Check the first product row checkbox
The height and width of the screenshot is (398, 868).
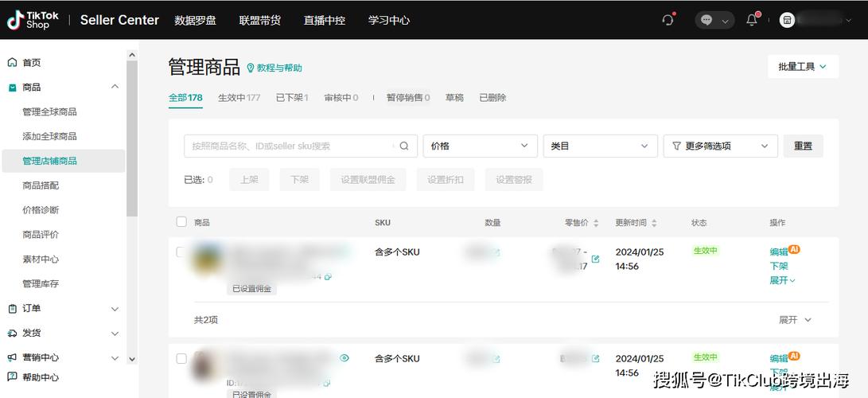(x=181, y=252)
